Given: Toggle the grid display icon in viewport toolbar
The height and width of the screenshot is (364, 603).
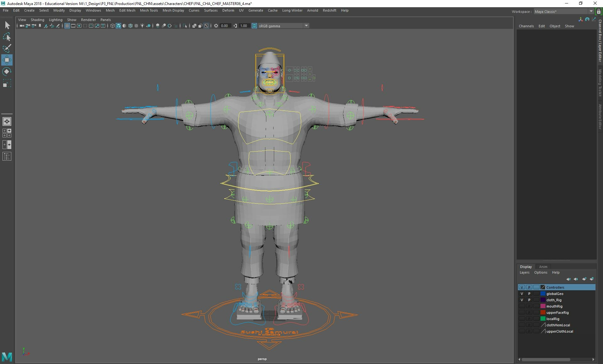Looking at the screenshot, I should click(67, 26).
